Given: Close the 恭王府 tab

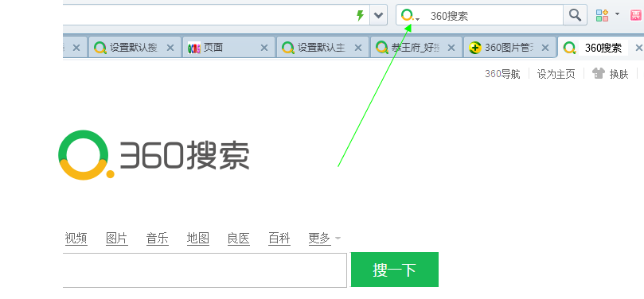Looking at the screenshot, I should pos(451,48).
